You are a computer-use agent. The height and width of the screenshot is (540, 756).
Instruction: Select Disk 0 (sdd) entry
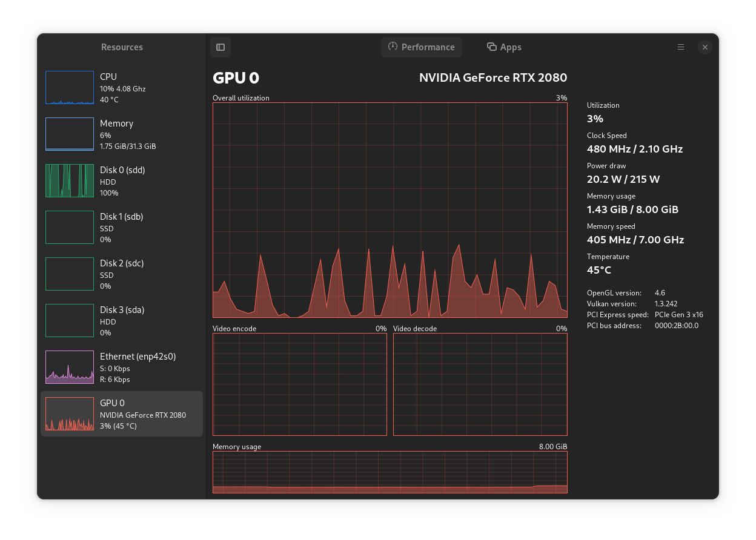122,181
